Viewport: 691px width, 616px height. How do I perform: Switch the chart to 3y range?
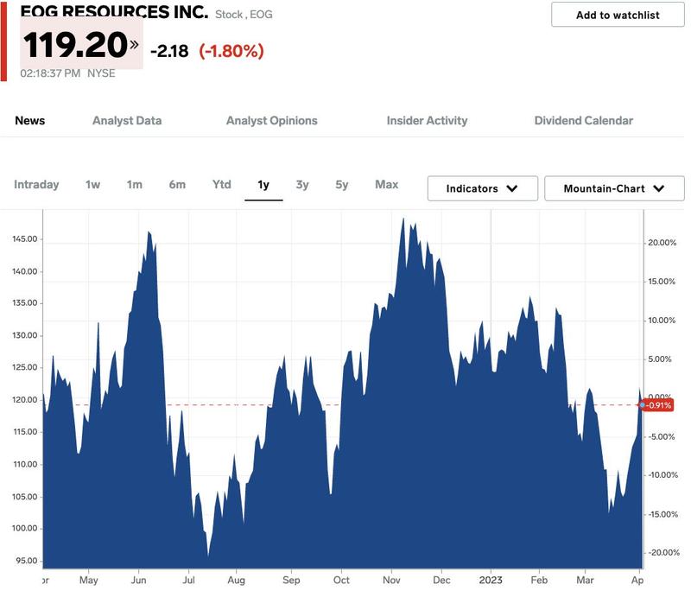pos(301,184)
